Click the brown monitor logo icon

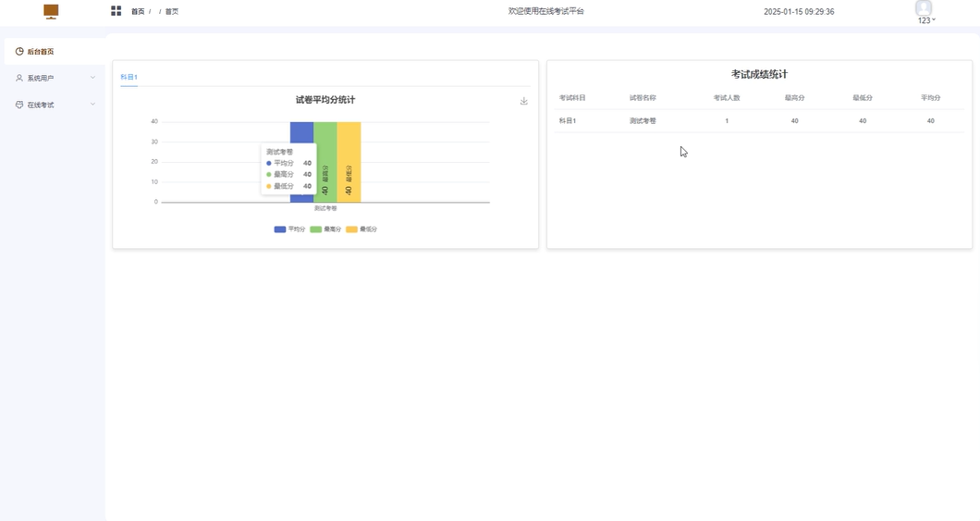click(x=51, y=11)
